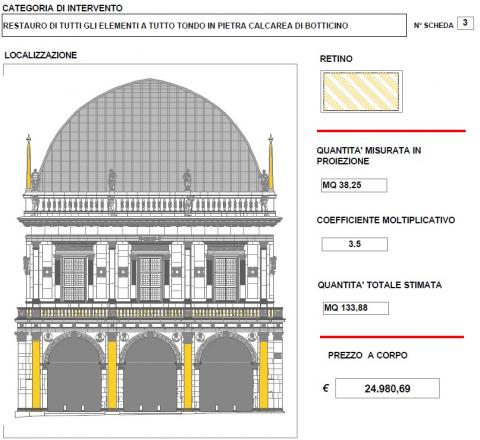
Task: Click the left yellow obelisk spire
Action: pos(29,162)
